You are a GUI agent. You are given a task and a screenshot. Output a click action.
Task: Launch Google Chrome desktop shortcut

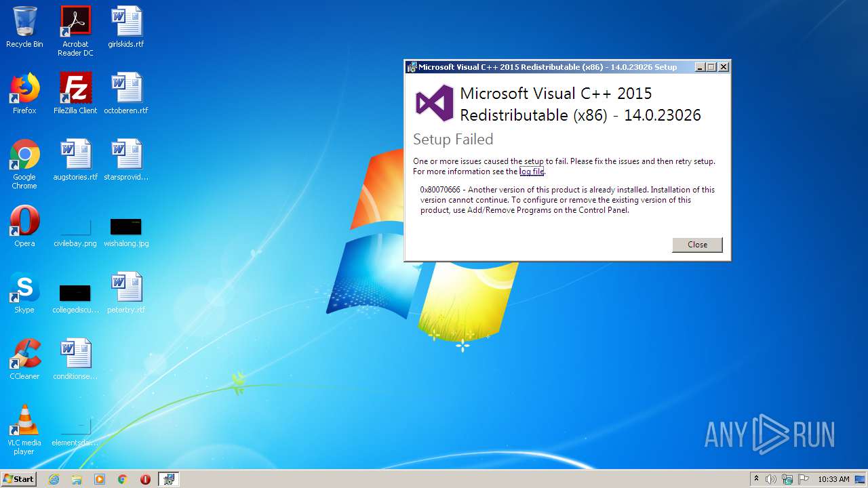coord(24,165)
